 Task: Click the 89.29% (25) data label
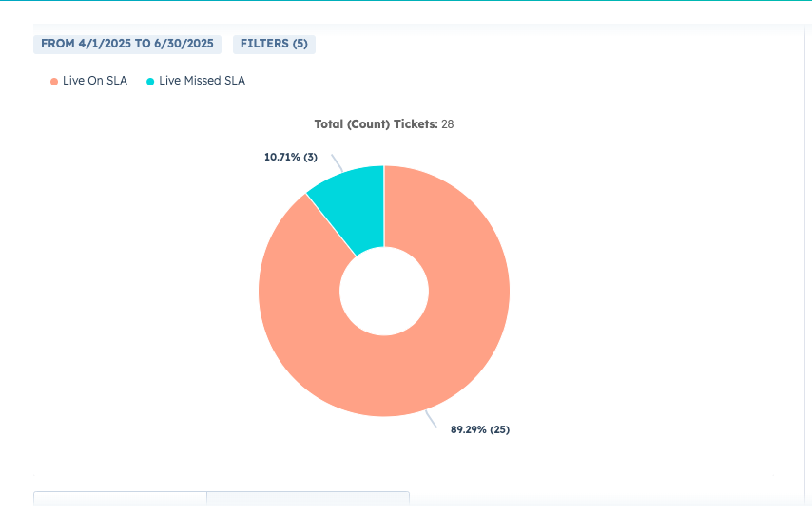[x=480, y=429]
